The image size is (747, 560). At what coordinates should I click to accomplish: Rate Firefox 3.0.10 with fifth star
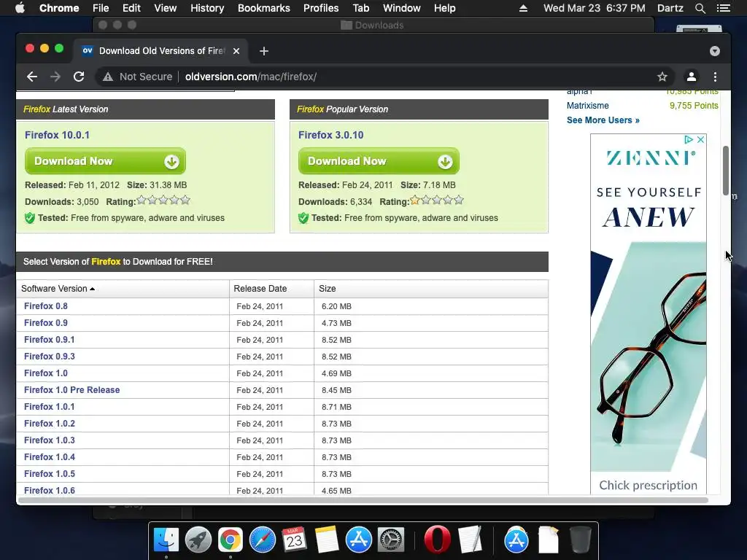459,201
